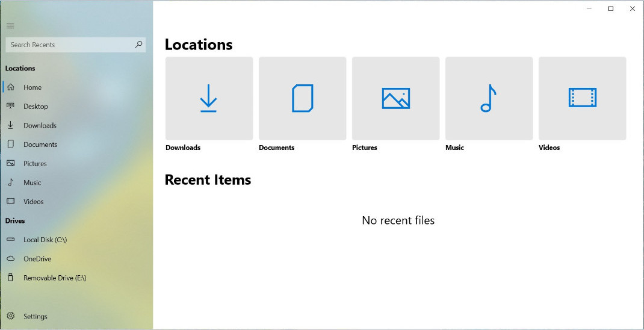Click the Locations heading in main pane
Viewport: 644px width, 330px height.
point(199,45)
